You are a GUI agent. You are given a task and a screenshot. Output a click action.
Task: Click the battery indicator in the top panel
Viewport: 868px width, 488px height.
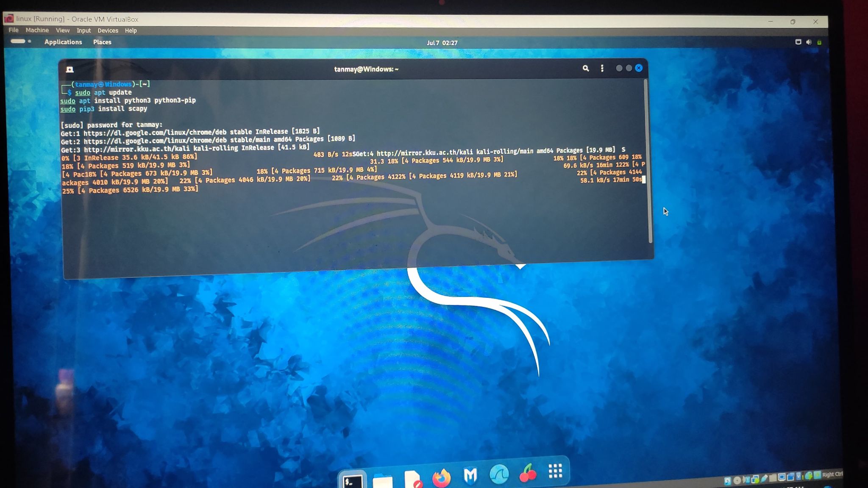tap(820, 42)
